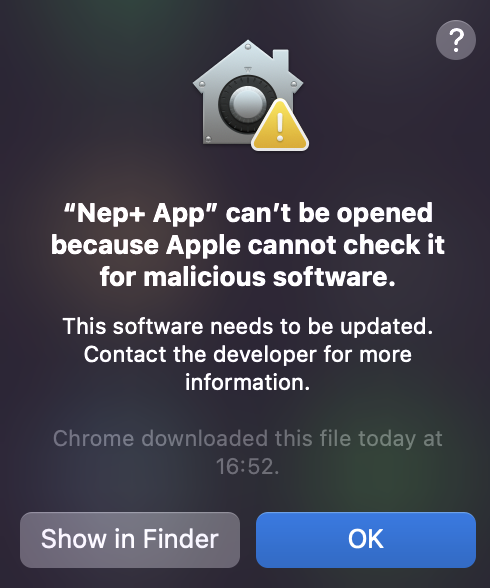Click the "Contact the developer for more" line
The height and width of the screenshot is (588, 490).
coord(247,355)
